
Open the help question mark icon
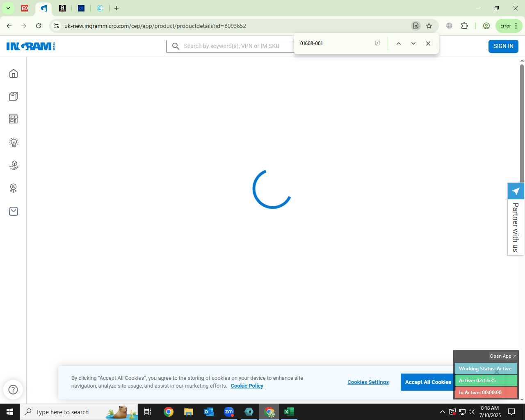(x=13, y=390)
